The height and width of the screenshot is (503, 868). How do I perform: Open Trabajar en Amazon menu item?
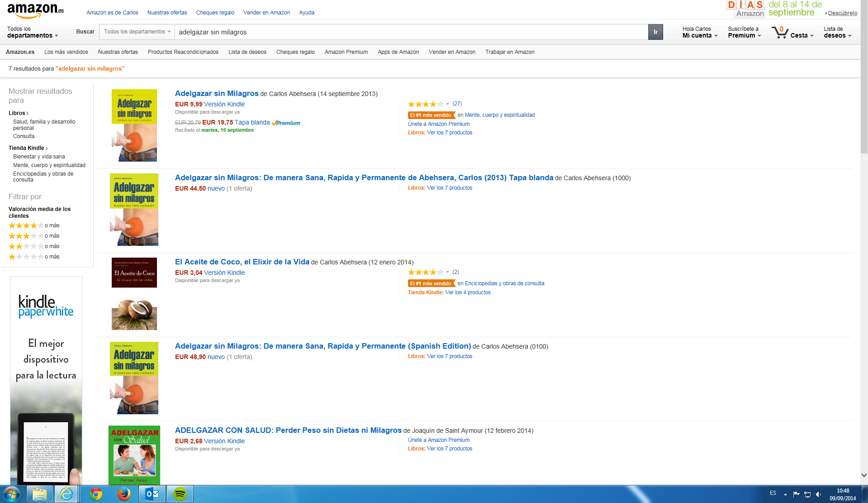pos(510,52)
